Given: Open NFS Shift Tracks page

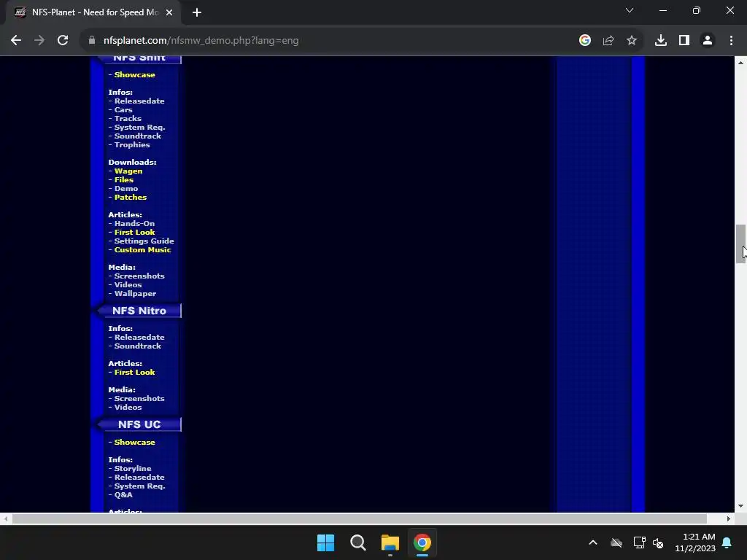Looking at the screenshot, I should pos(128,119).
